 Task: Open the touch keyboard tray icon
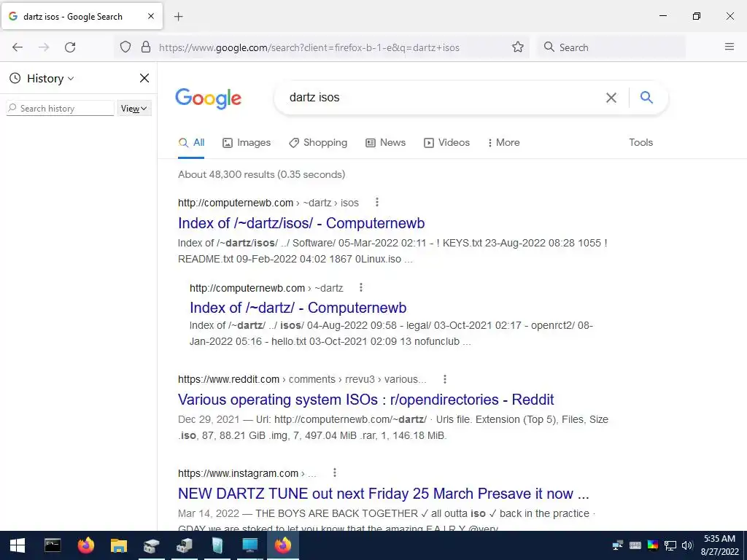[x=635, y=545]
